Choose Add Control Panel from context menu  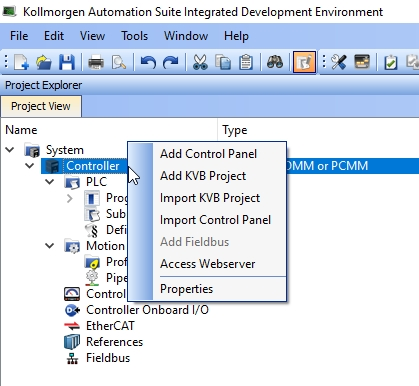point(209,154)
